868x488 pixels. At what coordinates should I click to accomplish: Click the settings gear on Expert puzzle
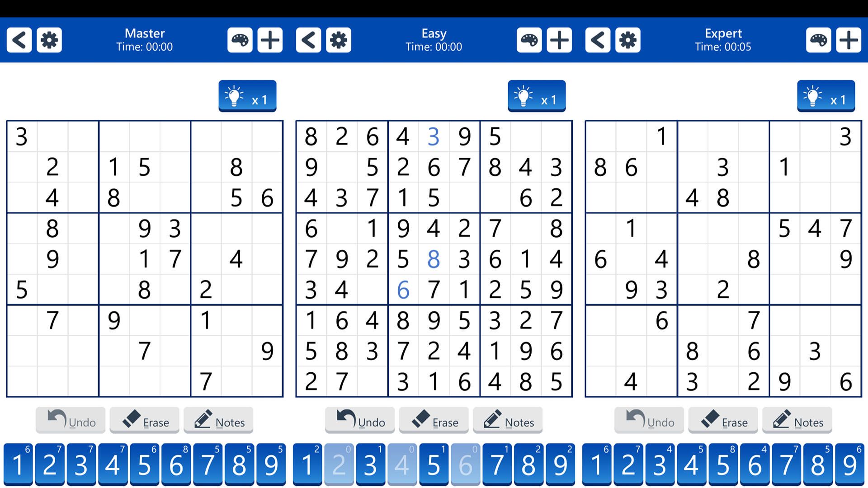[627, 40]
